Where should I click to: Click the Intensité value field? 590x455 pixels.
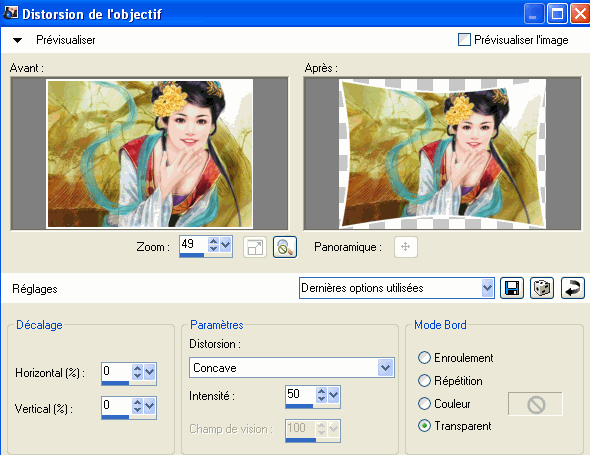coord(300,394)
